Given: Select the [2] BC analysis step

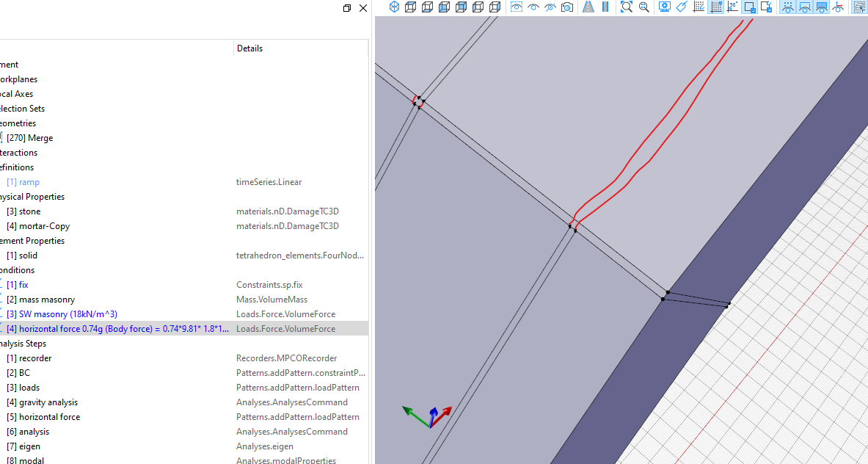Looking at the screenshot, I should coord(18,373).
